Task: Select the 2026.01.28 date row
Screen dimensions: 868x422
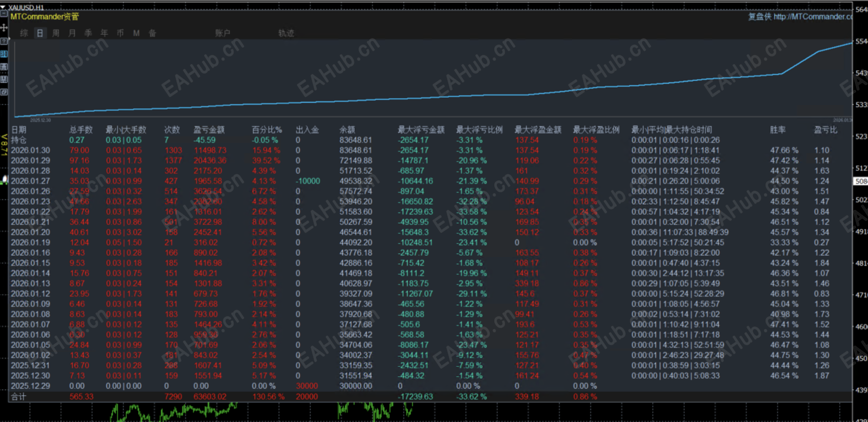Action: pyautogui.click(x=30, y=171)
